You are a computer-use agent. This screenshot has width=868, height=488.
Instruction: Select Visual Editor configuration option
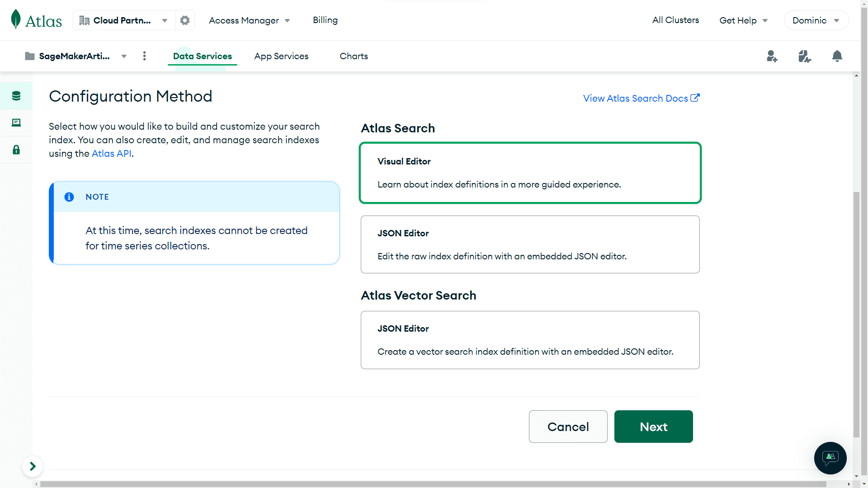click(530, 173)
